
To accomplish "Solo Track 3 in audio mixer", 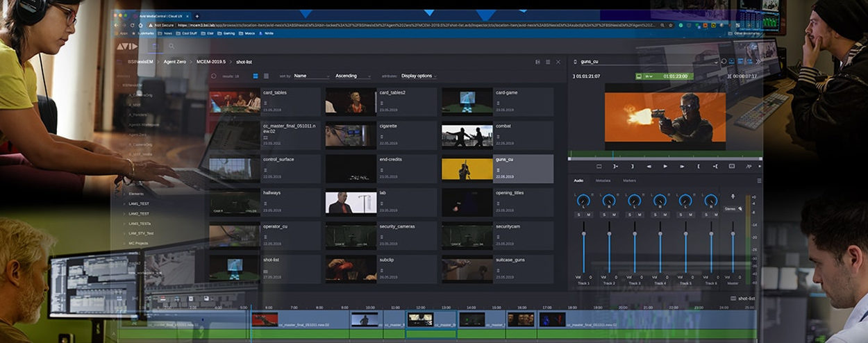I will (630, 215).
